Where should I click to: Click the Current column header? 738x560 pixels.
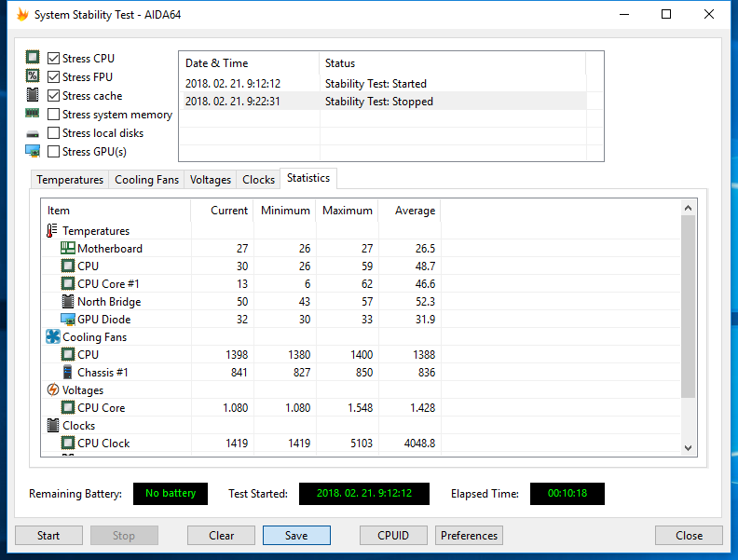click(x=222, y=211)
